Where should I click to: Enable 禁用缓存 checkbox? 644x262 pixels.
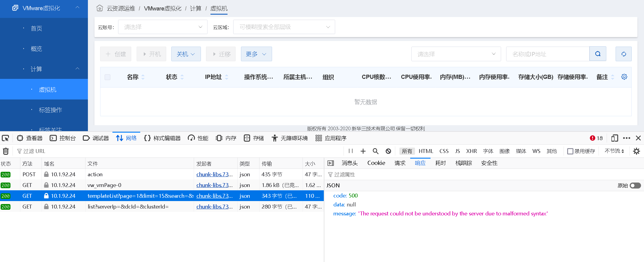pos(570,151)
